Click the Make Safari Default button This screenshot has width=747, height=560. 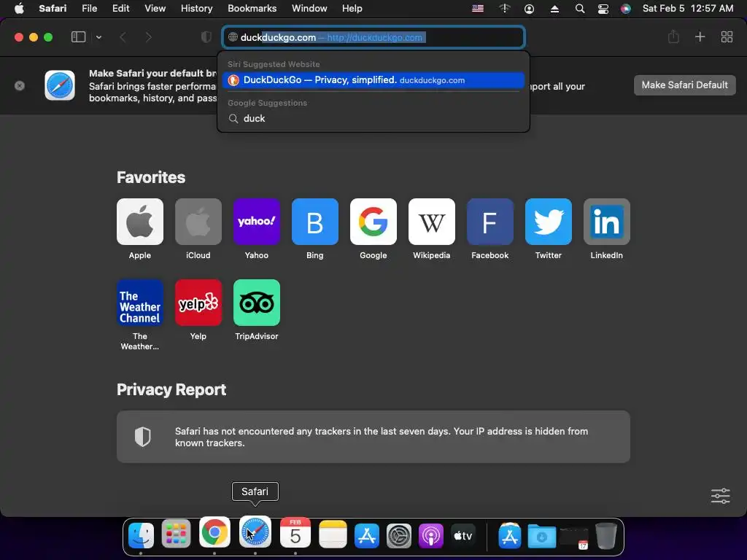pos(684,85)
